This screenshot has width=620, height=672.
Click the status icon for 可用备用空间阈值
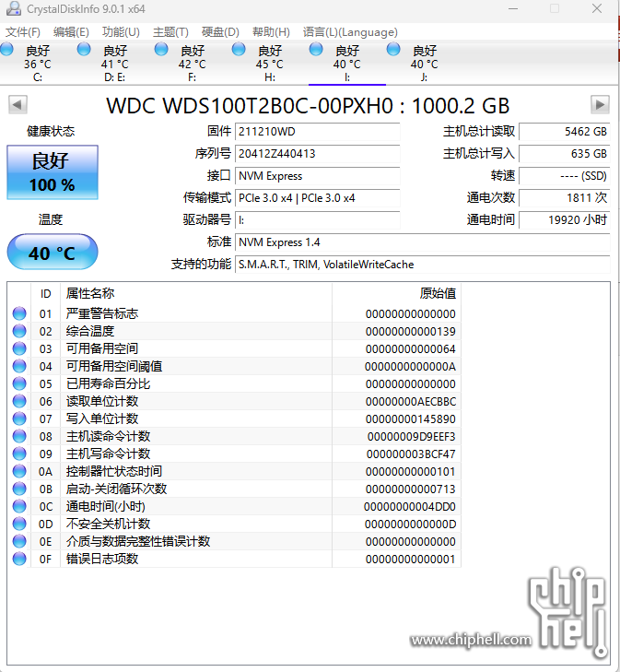coord(19,367)
